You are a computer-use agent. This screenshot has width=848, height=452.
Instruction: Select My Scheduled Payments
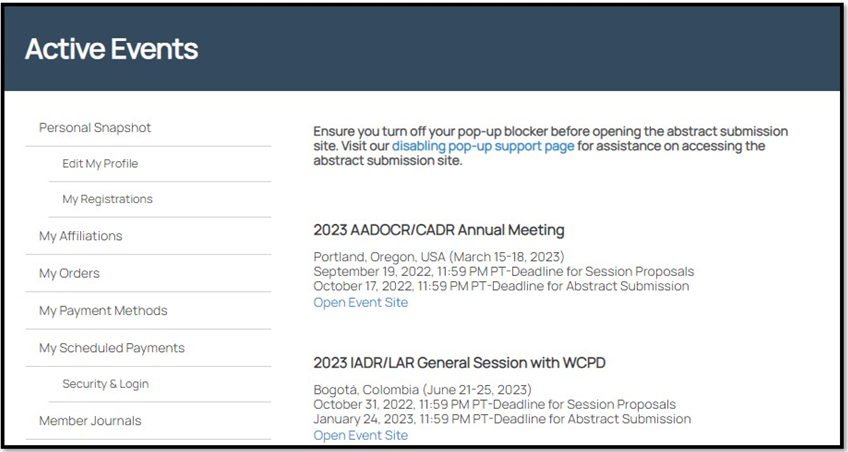112,348
